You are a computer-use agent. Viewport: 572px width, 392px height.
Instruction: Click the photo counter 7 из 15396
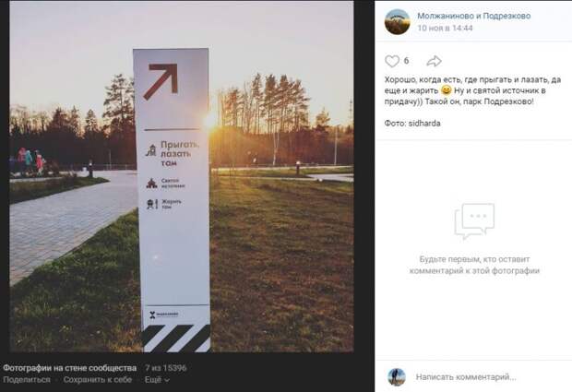[166, 368]
